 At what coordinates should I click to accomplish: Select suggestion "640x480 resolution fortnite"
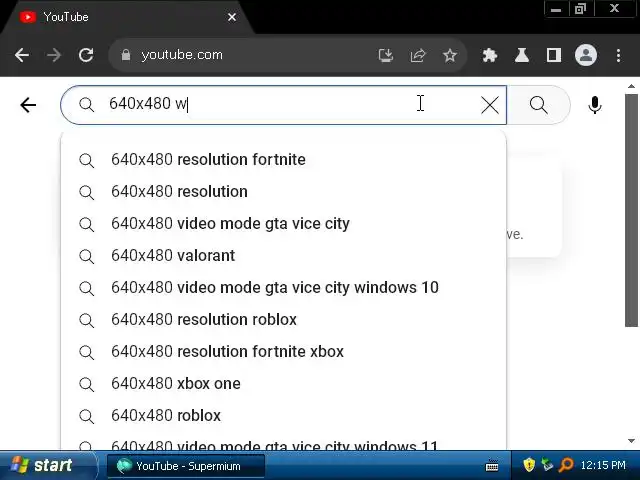click(x=283, y=160)
